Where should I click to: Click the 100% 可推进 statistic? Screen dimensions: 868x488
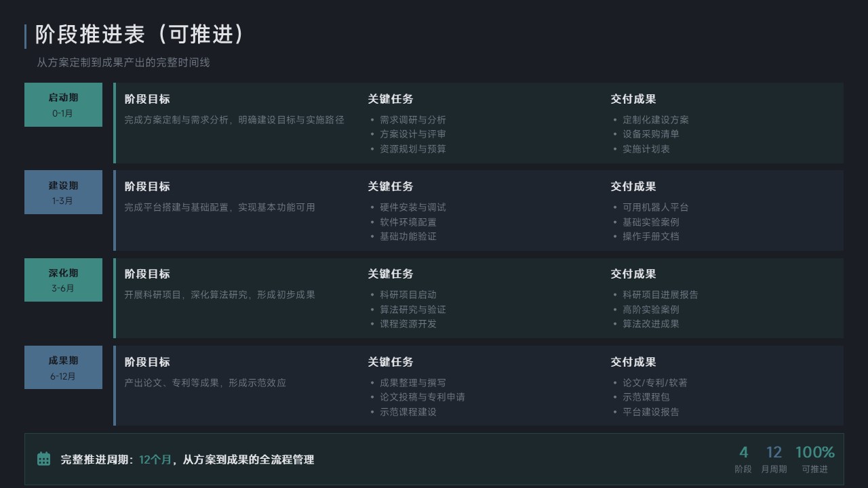tap(814, 459)
